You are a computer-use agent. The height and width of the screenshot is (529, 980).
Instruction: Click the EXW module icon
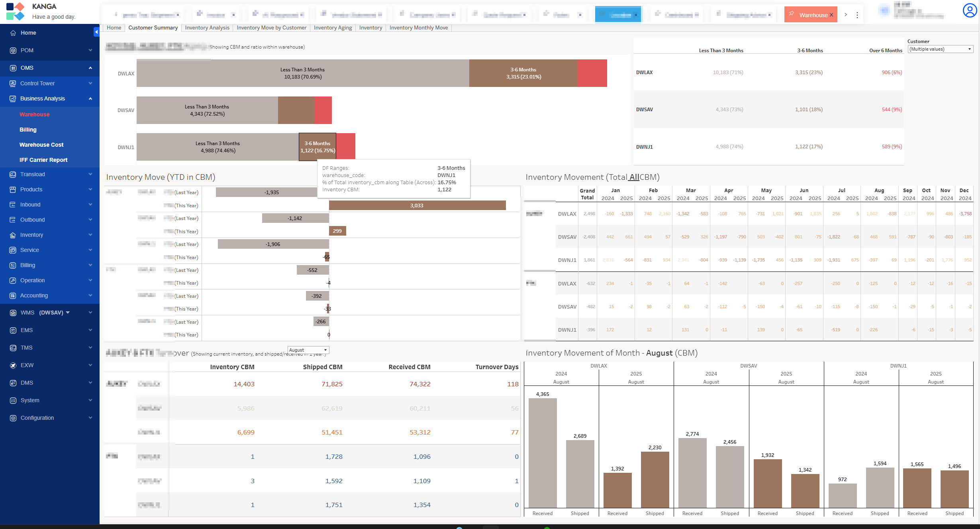[13, 366]
